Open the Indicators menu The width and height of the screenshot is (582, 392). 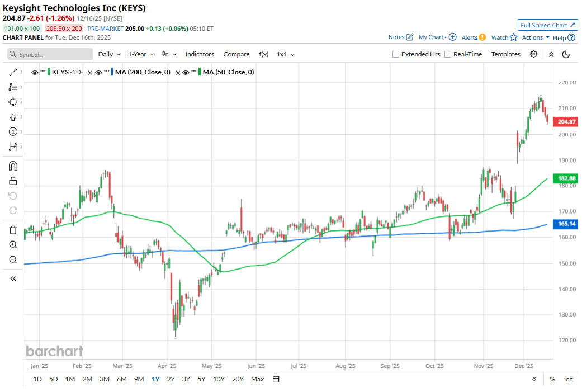[x=200, y=54]
